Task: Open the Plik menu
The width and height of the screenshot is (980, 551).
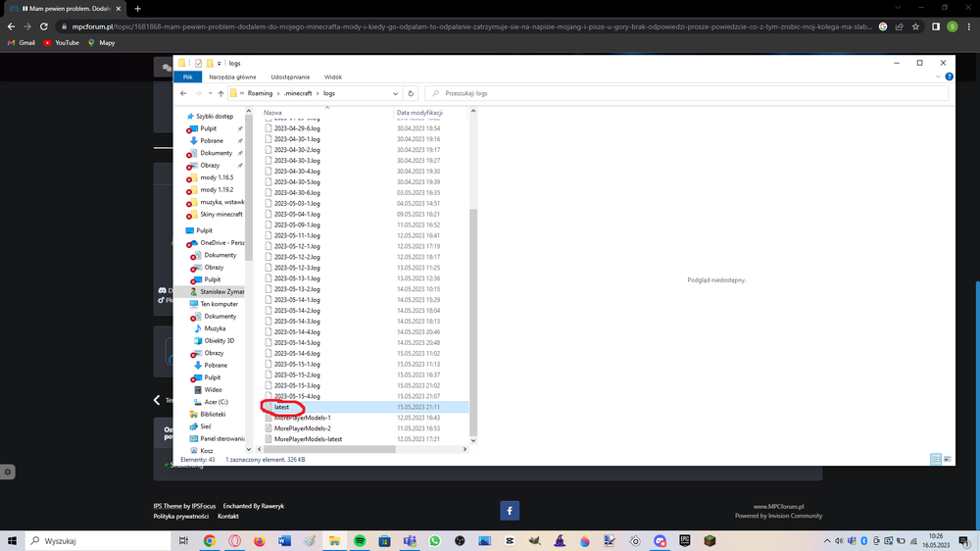Action: 187,76
